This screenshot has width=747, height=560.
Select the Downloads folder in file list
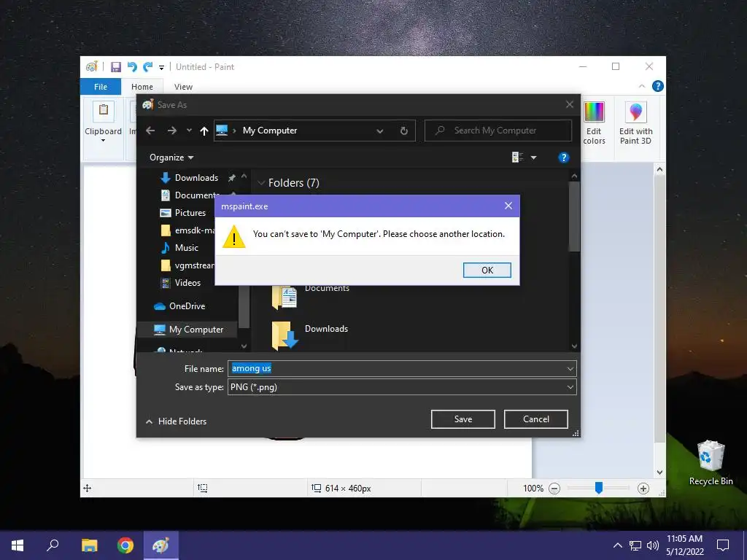[x=311, y=335]
